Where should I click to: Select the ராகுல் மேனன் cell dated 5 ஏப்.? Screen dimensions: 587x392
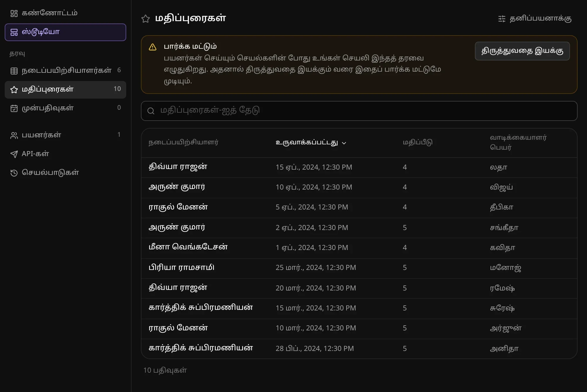pyautogui.click(x=178, y=207)
